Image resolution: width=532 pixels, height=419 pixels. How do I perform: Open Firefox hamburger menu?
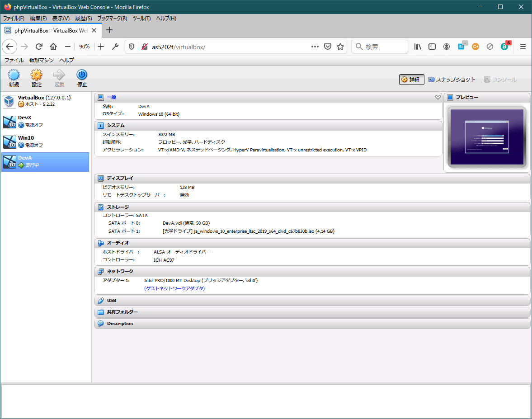pyautogui.click(x=523, y=47)
